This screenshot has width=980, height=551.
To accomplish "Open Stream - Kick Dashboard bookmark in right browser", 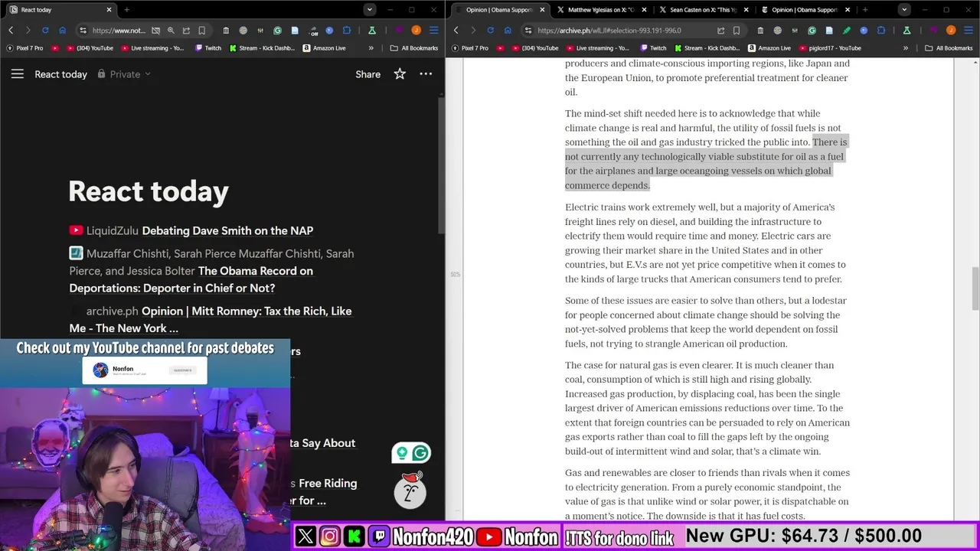I will (707, 47).
